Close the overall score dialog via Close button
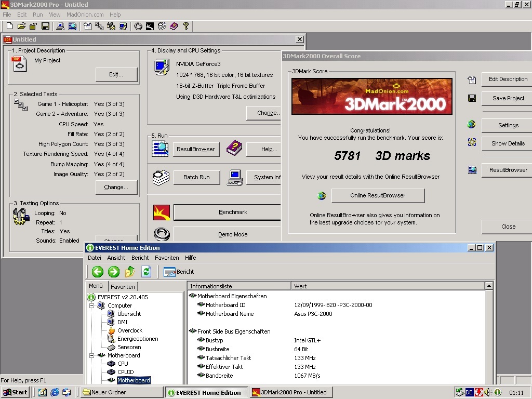This screenshot has height=399, width=532. click(x=508, y=227)
